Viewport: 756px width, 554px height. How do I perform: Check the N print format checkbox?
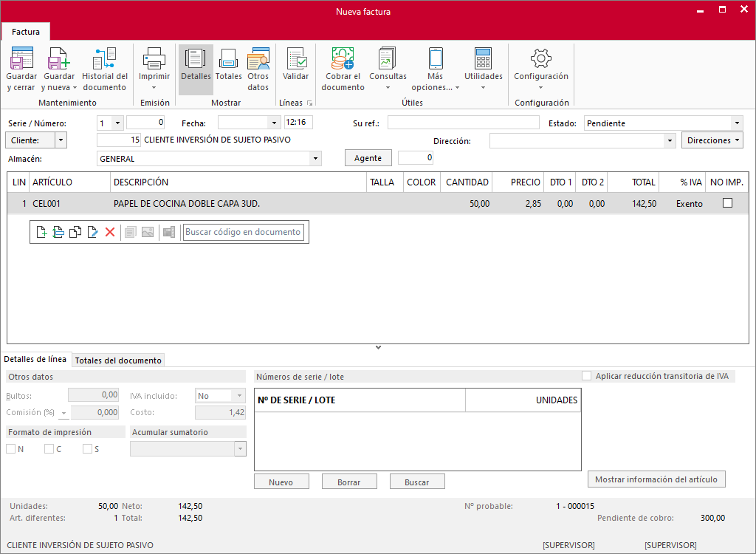pos(10,449)
